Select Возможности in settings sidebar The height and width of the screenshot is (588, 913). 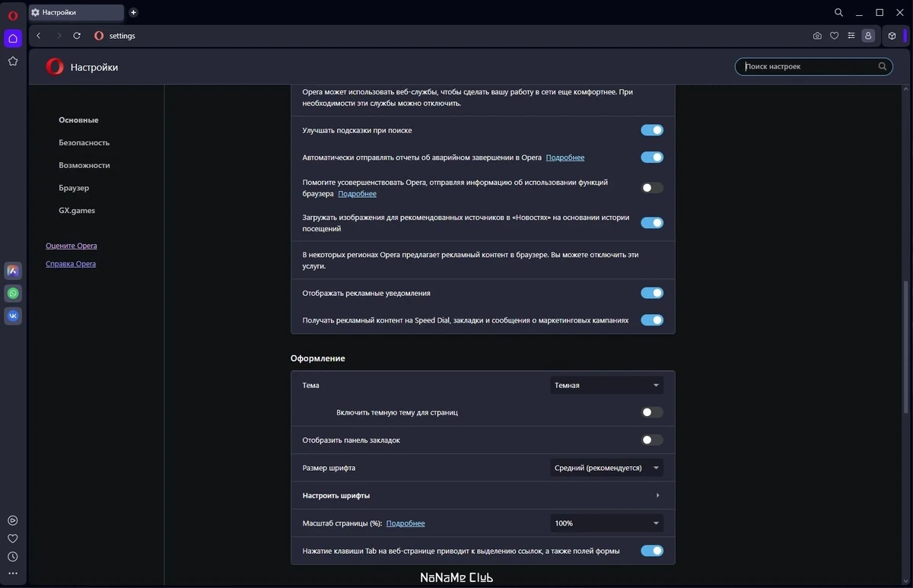click(x=84, y=165)
